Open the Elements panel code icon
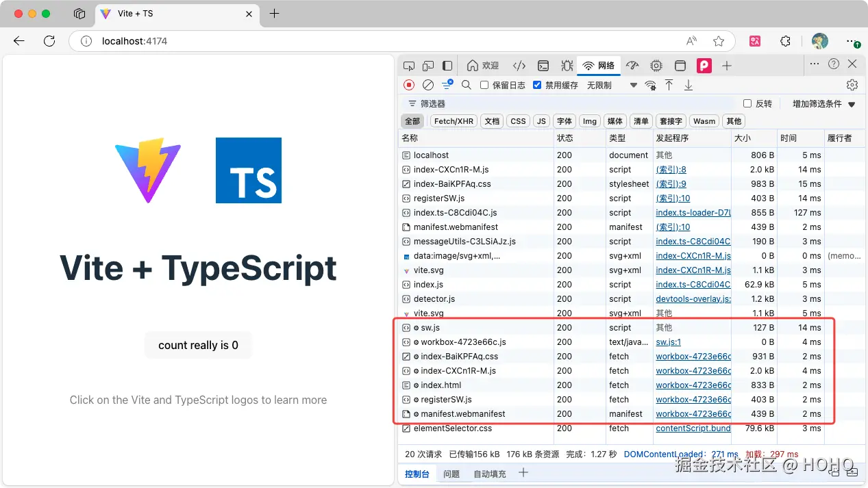868x488 pixels. click(x=519, y=66)
